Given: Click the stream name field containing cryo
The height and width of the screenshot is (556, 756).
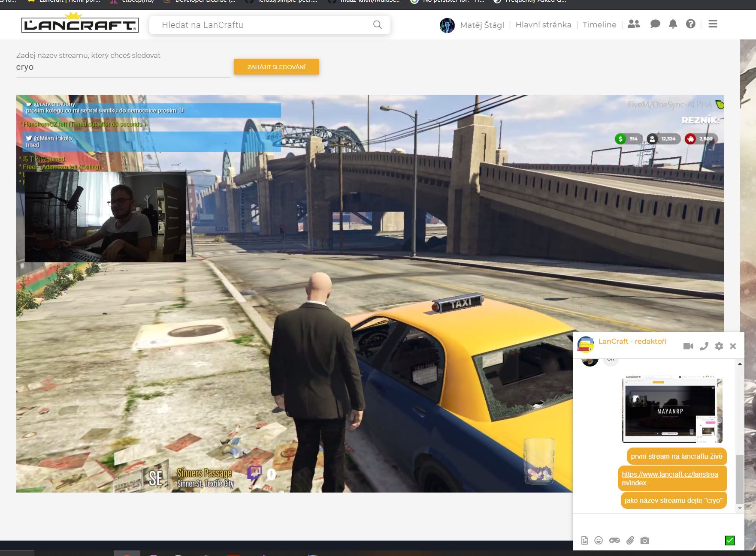Looking at the screenshot, I should (x=123, y=68).
